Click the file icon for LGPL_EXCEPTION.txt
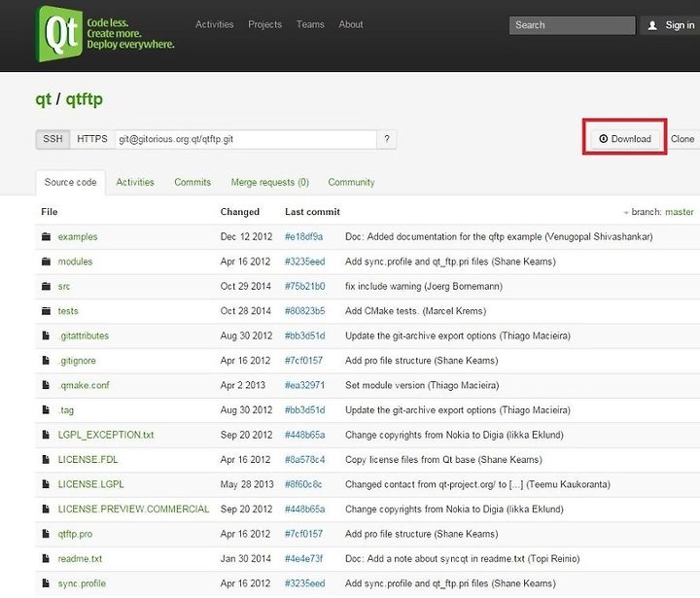The height and width of the screenshot is (598, 700). pos(46,434)
